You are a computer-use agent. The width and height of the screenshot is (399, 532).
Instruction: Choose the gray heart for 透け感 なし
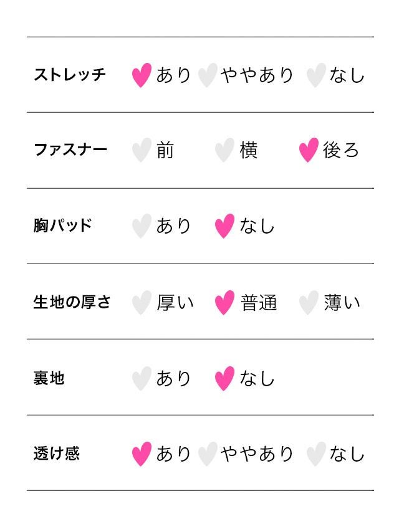(x=315, y=454)
